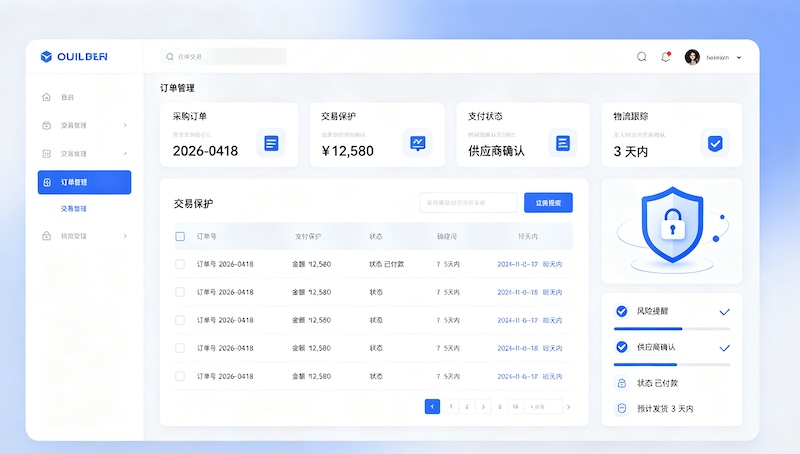
Task: Click the helelain username text
Action: pyautogui.click(x=717, y=58)
